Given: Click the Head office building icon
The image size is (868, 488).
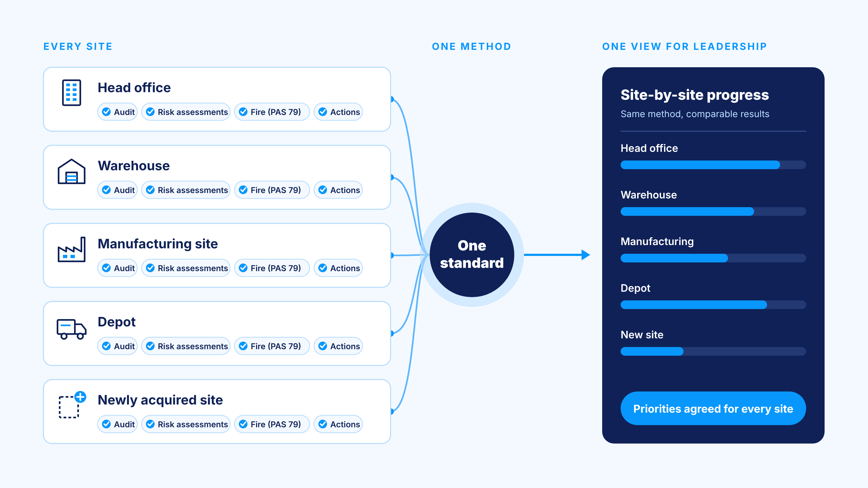Looking at the screenshot, I should pyautogui.click(x=71, y=93).
